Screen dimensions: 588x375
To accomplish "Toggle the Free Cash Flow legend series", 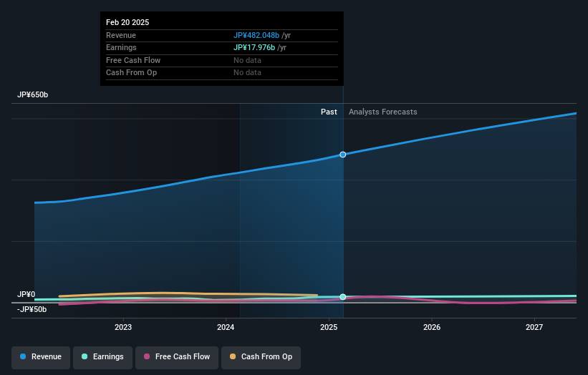I will click(x=177, y=357).
